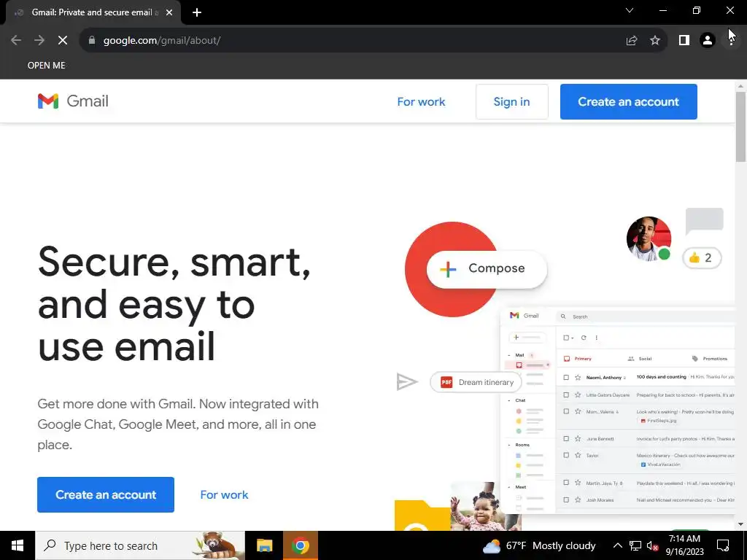Open the notification center icon
Screen dimensions: 747x560
(x=723, y=545)
